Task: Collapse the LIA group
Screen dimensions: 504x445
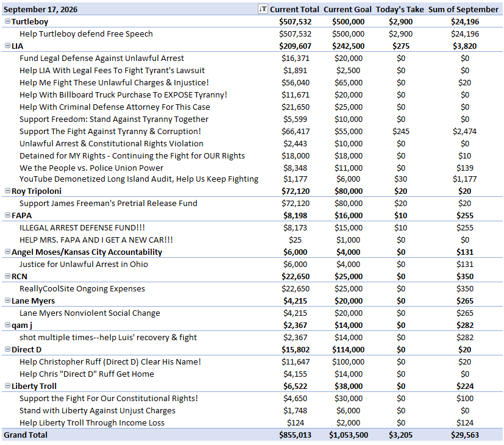Action: [7, 46]
